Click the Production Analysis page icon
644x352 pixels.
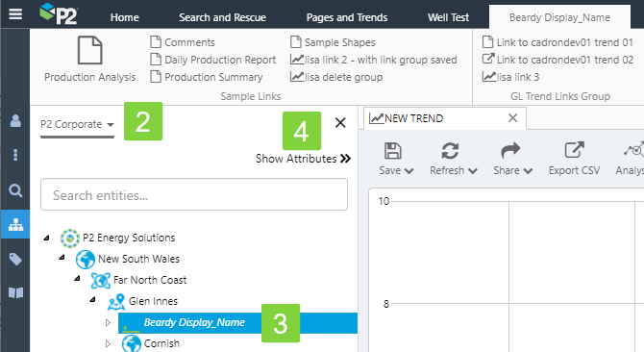90,50
